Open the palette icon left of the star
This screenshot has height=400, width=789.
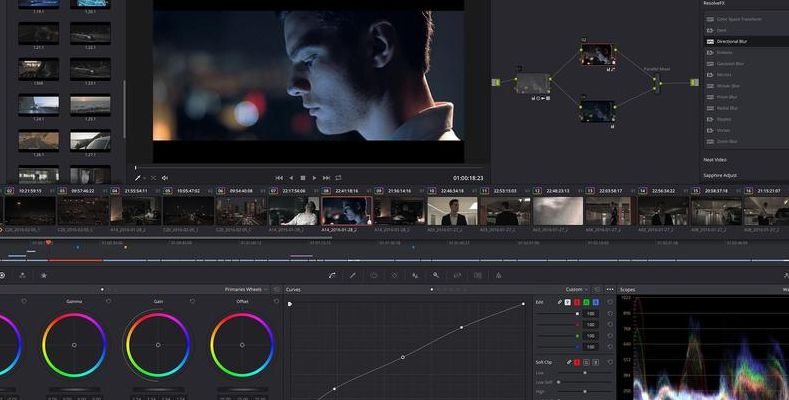click(23, 275)
